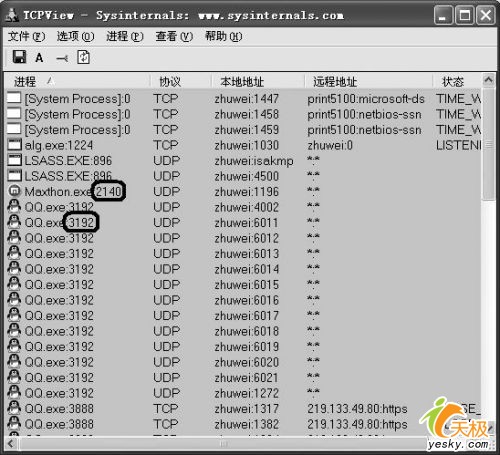Click 219.133.49.80:https in zhuwei:1317 row
This screenshot has width=500, height=455.
[x=357, y=409]
